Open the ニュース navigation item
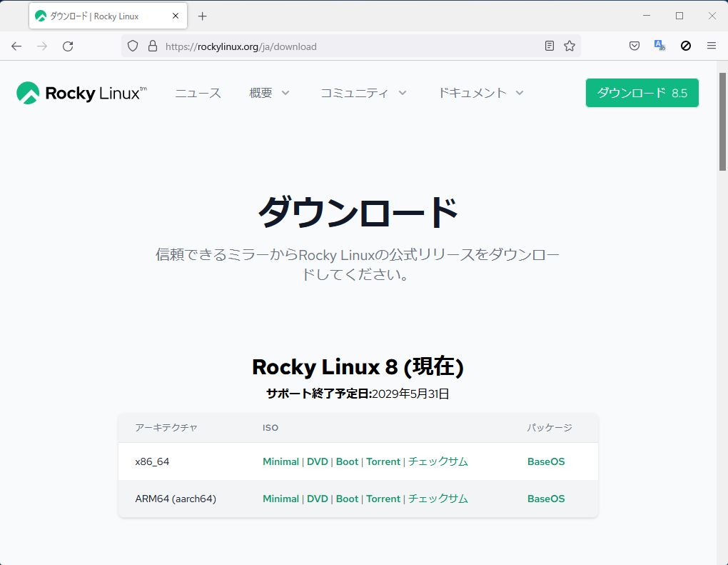This screenshot has width=728, height=565. tap(198, 93)
